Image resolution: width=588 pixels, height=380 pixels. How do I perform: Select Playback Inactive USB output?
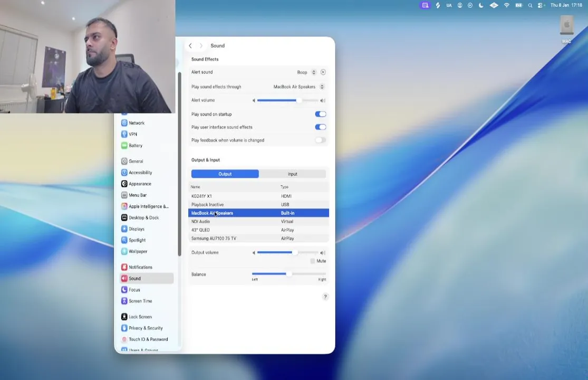point(258,205)
